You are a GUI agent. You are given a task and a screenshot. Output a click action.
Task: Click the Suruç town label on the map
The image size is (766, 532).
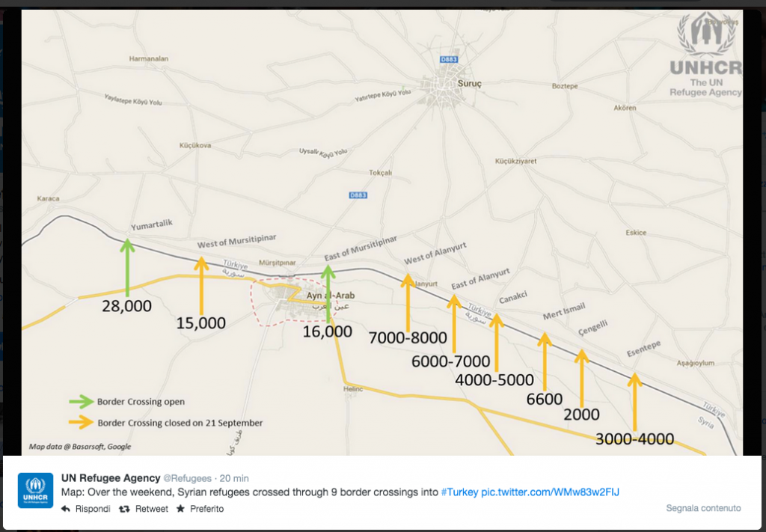pyautogui.click(x=470, y=84)
